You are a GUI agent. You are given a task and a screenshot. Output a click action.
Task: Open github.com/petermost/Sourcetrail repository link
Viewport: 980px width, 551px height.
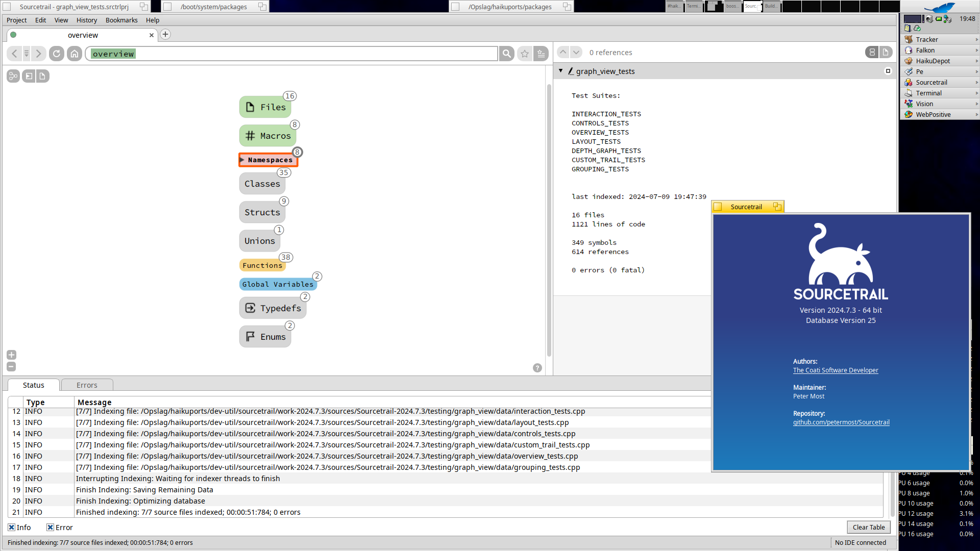pyautogui.click(x=841, y=422)
